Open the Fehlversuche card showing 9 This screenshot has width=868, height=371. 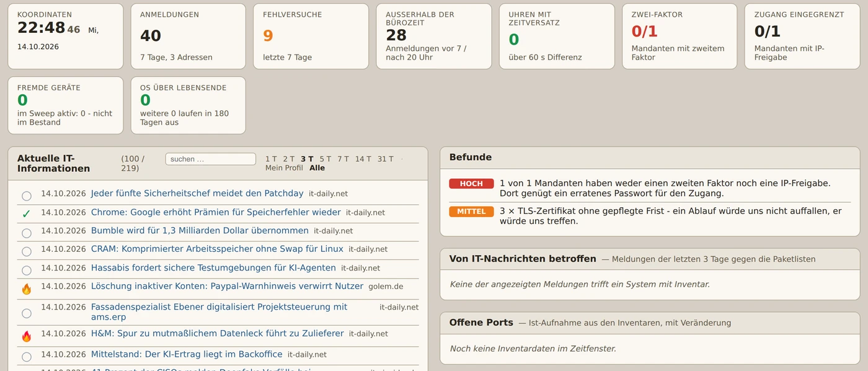[x=311, y=36]
